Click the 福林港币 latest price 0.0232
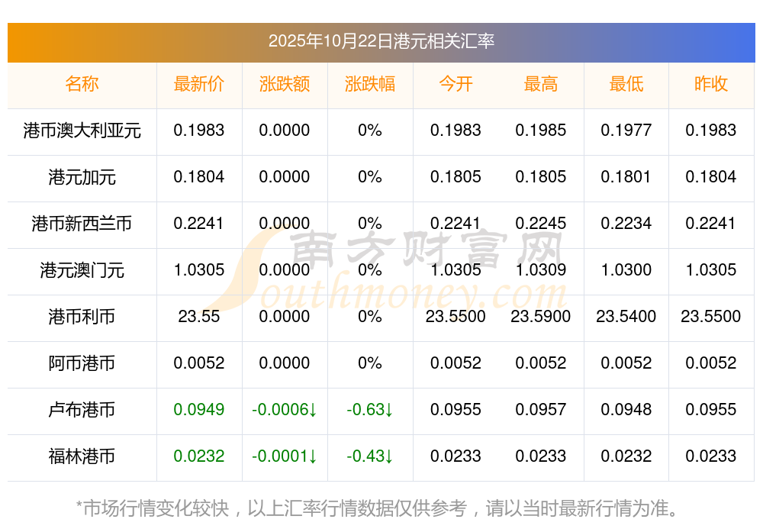 (199, 457)
